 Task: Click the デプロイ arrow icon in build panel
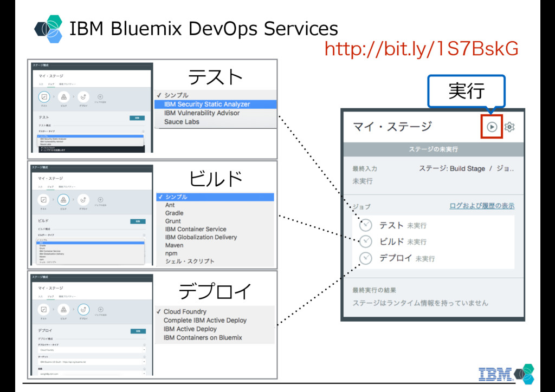83,200
